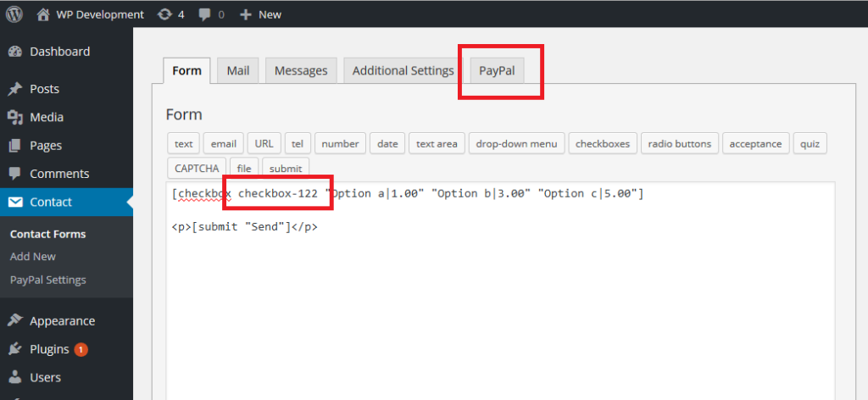Insert a submit tag
868x400 pixels.
(286, 168)
